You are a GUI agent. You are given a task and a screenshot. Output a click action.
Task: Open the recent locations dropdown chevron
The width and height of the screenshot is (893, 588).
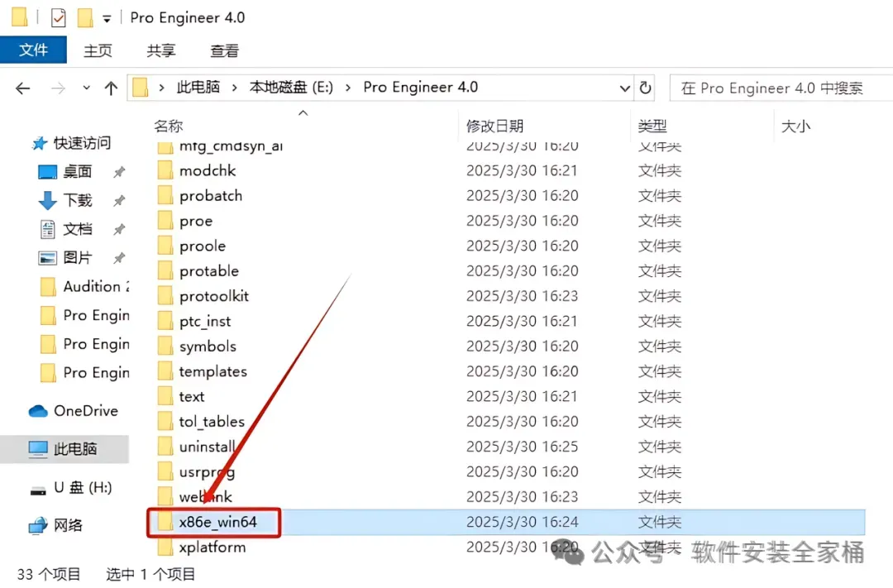[86, 88]
